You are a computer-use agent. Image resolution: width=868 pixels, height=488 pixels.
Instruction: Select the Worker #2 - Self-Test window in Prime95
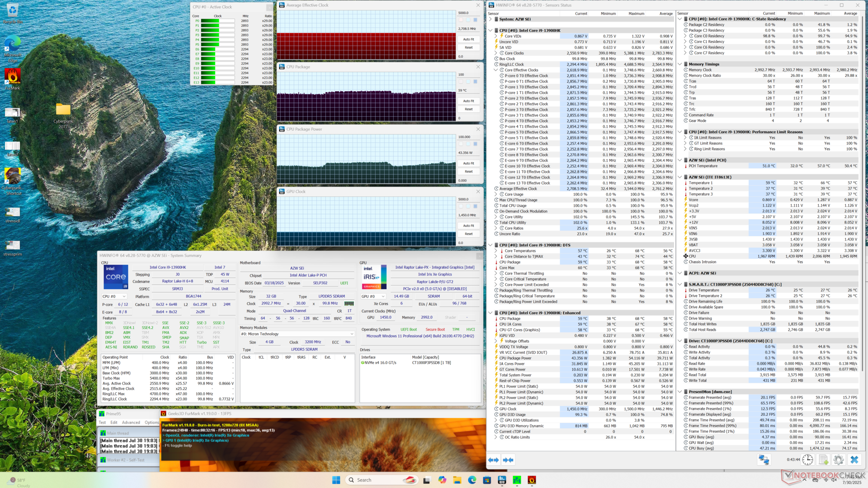[129, 460]
